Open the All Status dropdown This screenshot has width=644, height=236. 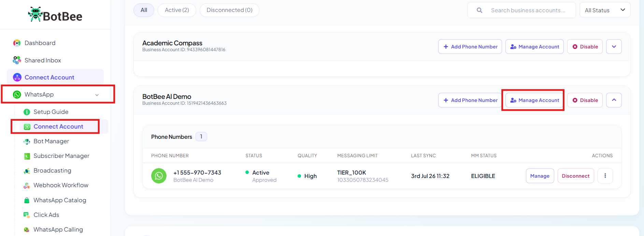[605, 10]
